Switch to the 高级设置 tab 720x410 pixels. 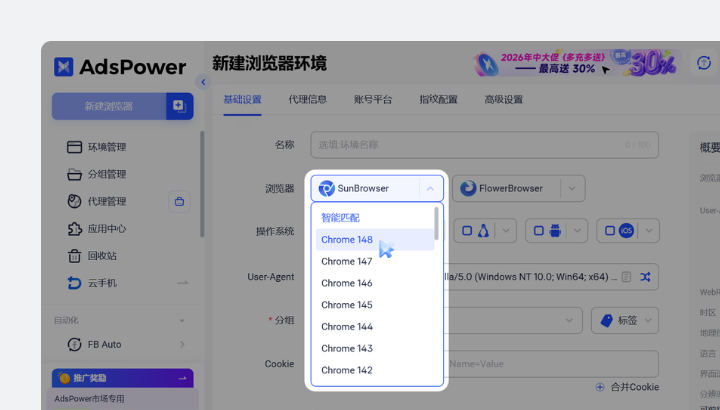[503, 100]
